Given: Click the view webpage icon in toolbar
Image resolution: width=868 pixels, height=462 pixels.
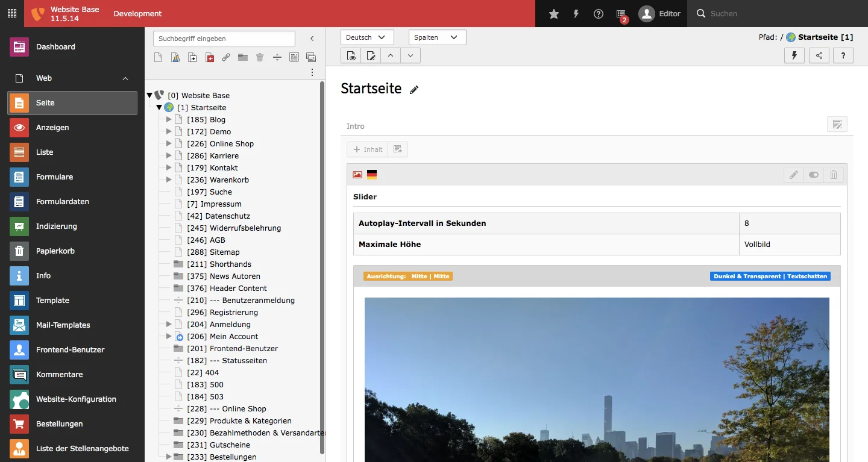Looking at the screenshot, I should 351,56.
